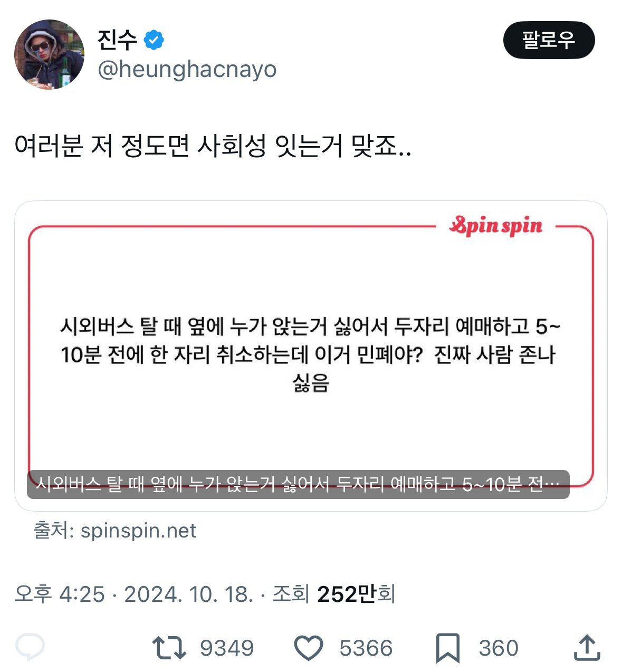Open the 진수 profile avatar picture
Image resolution: width=622 pixels, height=672 pixels.
[49, 54]
